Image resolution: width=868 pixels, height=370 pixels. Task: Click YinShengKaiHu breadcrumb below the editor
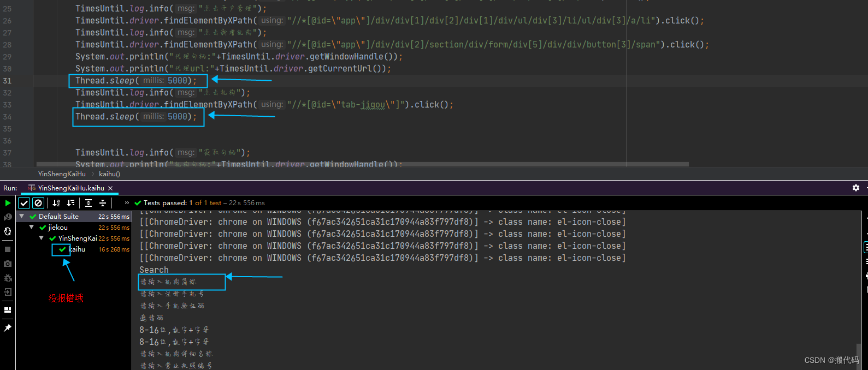tap(62, 174)
